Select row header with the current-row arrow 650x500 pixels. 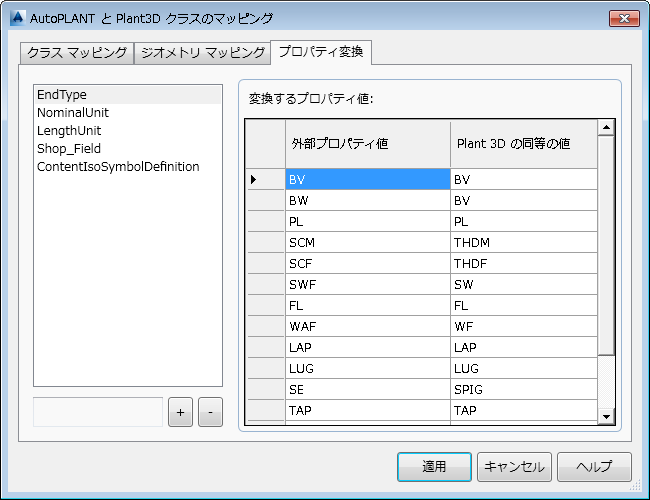(x=266, y=180)
